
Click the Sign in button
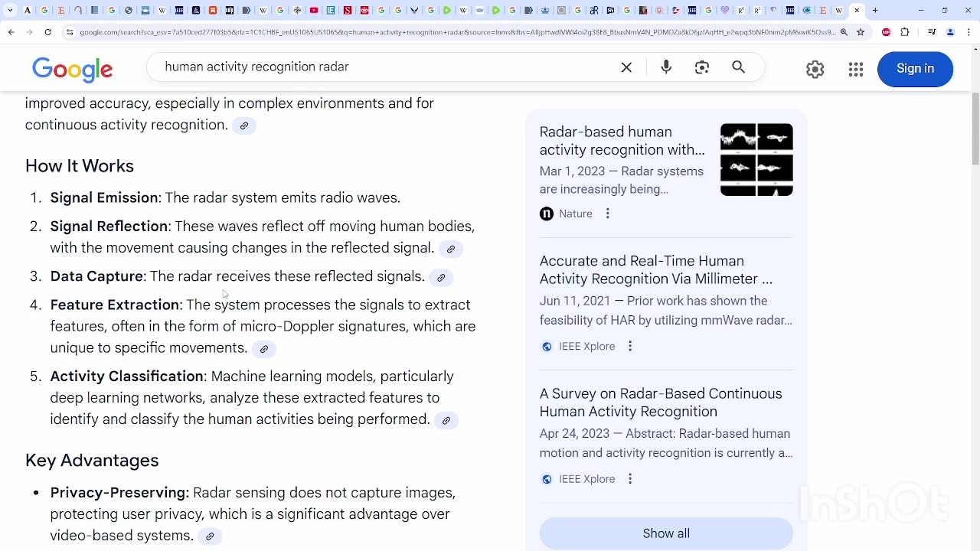click(x=915, y=69)
